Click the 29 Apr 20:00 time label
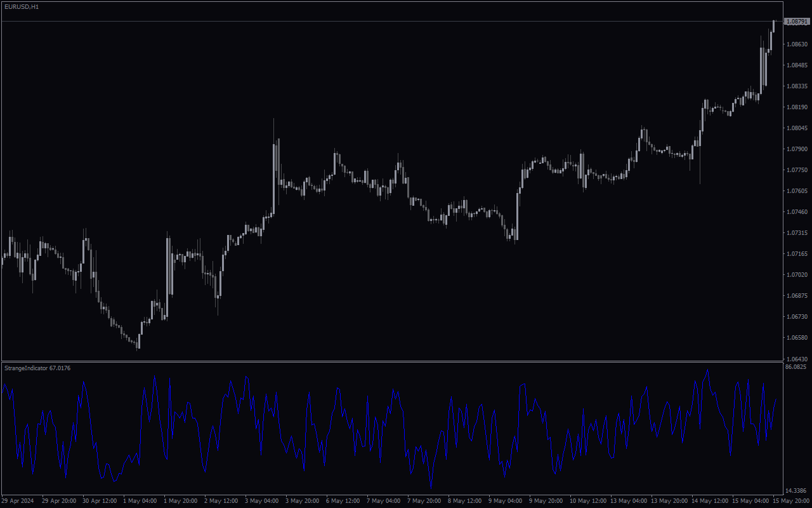Screen dimensions: 812x508 pyautogui.click(x=59, y=501)
